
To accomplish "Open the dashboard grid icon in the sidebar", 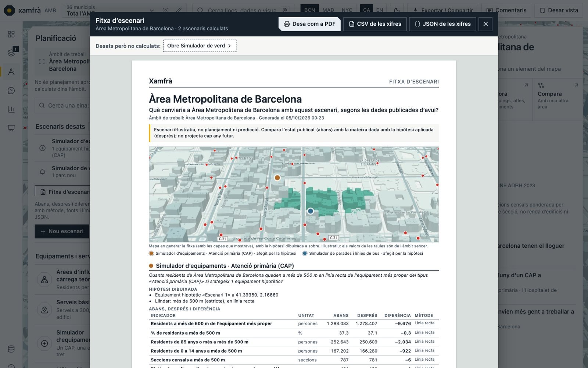I will point(11,34).
